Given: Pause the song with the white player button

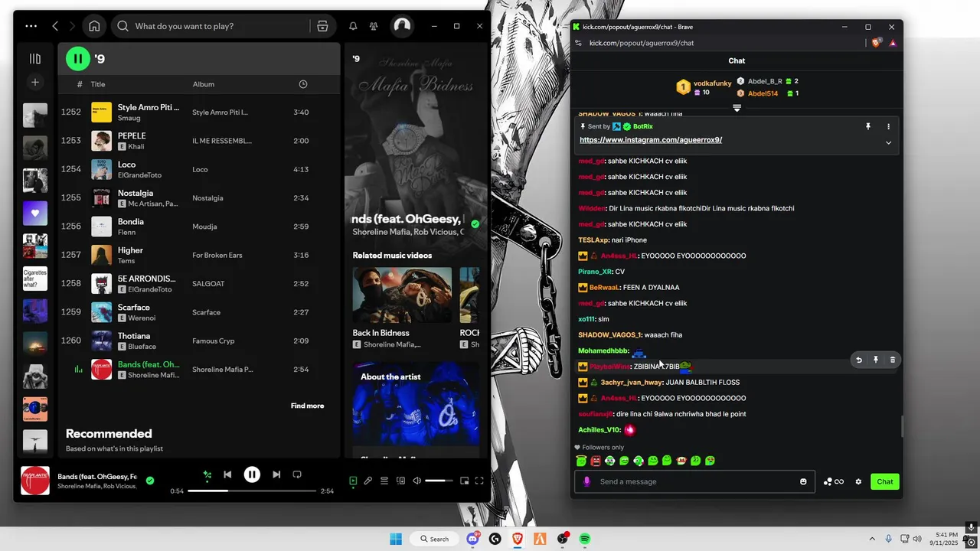Looking at the screenshot, I should coord(252,474).
